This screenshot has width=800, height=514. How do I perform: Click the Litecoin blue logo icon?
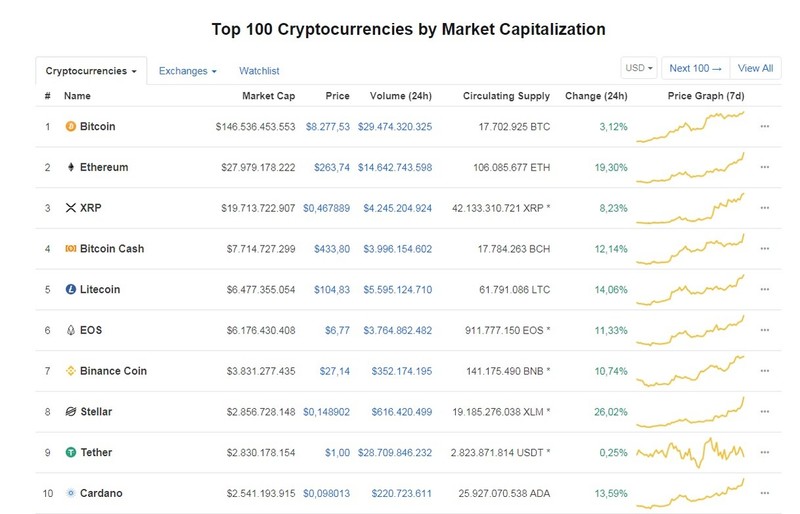point(70,289)
